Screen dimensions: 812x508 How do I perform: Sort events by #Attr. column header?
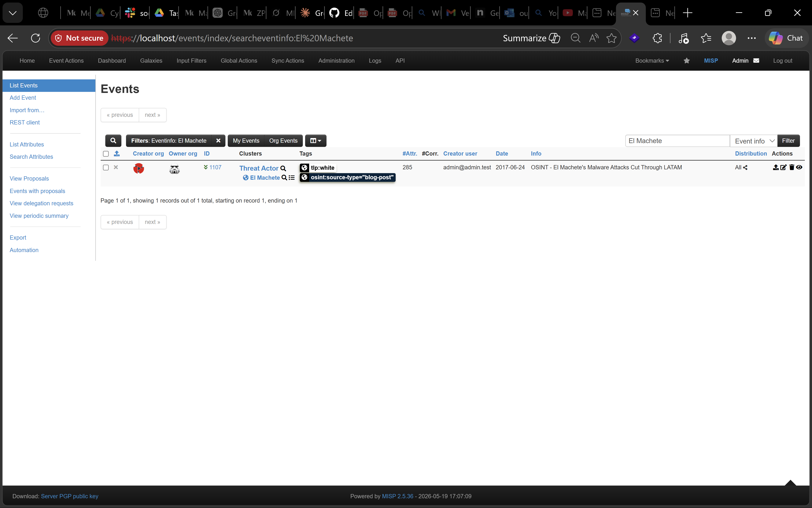tap(410, 153)
